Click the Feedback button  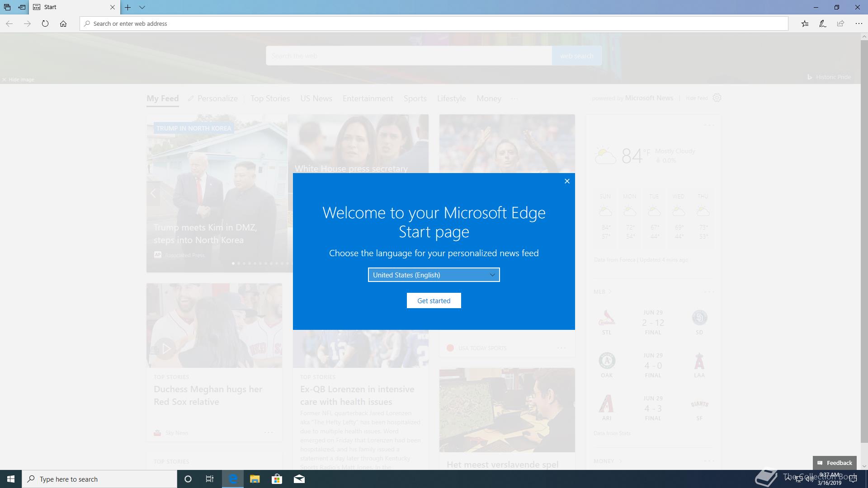click(x=835, y=463)
